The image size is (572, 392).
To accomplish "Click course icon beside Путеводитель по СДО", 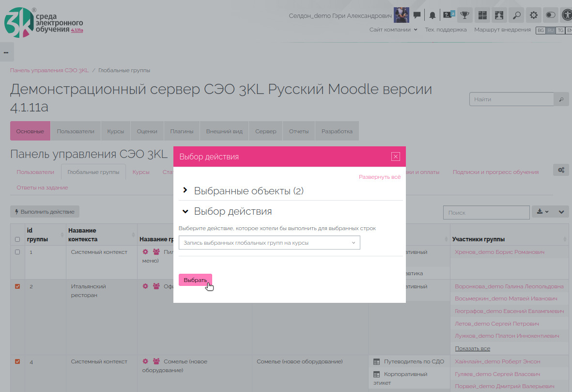I will [x=376, y=361].
